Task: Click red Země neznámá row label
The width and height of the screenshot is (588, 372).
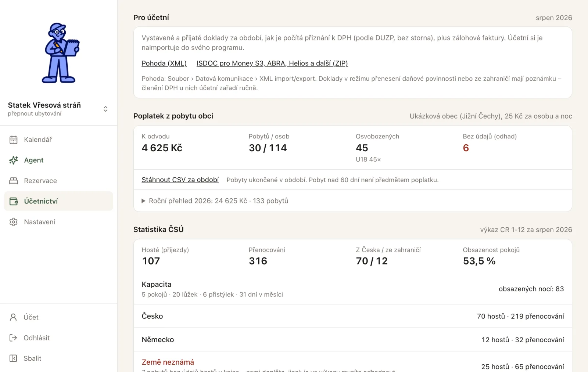Action: 168,362
